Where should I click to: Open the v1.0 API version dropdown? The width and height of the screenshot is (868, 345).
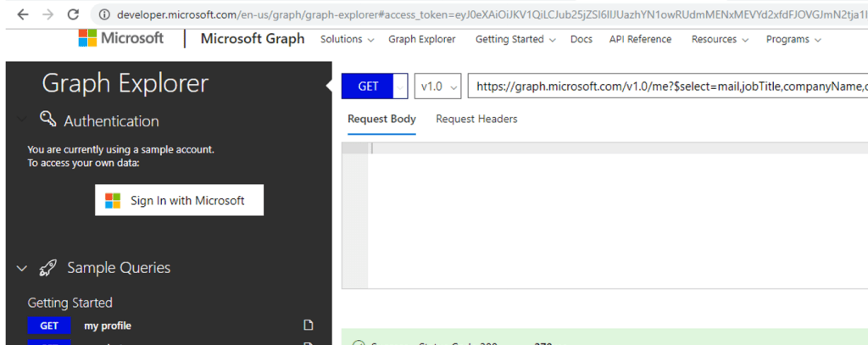coord(437,86)
